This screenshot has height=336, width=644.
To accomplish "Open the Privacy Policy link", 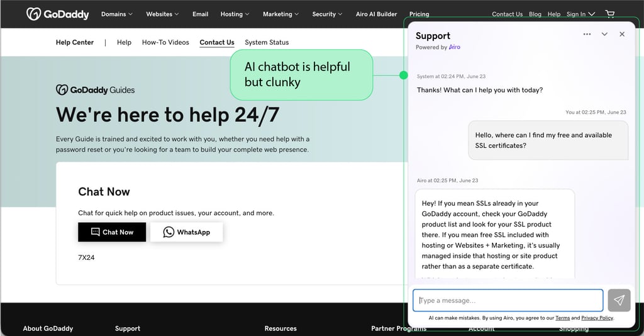I will click(597, 318).
